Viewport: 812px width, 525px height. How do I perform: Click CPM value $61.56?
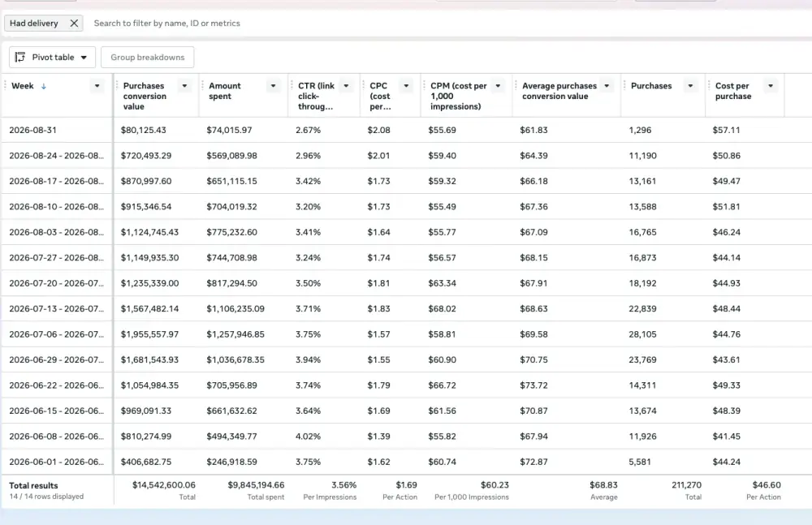click(x=442, y=411)
